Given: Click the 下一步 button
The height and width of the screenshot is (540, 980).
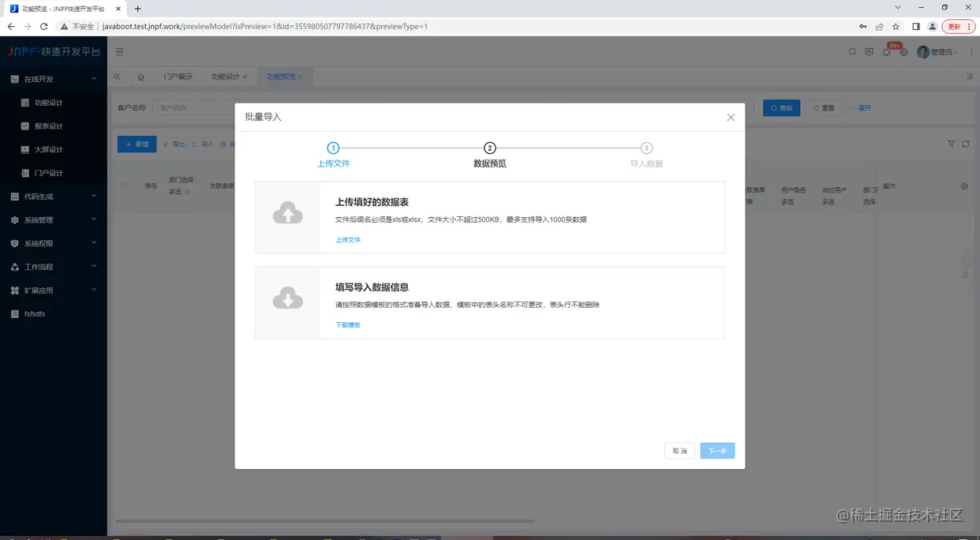Looking at the screenshot, I should (x=717, y=451).
